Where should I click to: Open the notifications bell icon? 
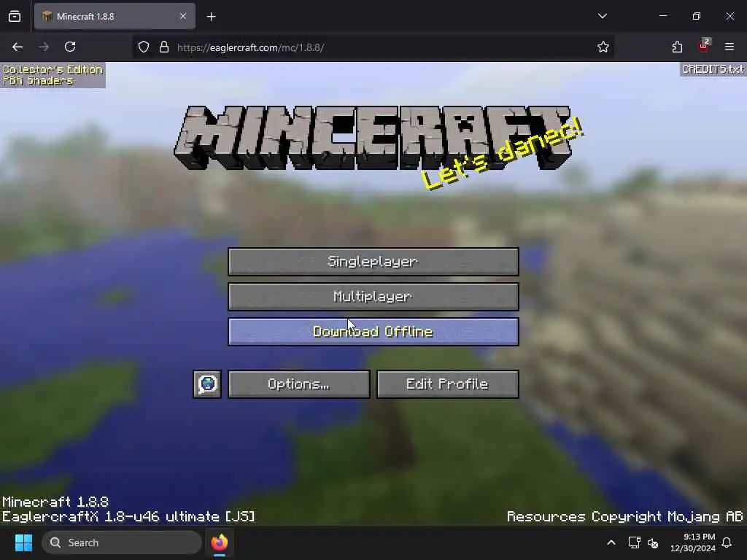click(727, 542)
